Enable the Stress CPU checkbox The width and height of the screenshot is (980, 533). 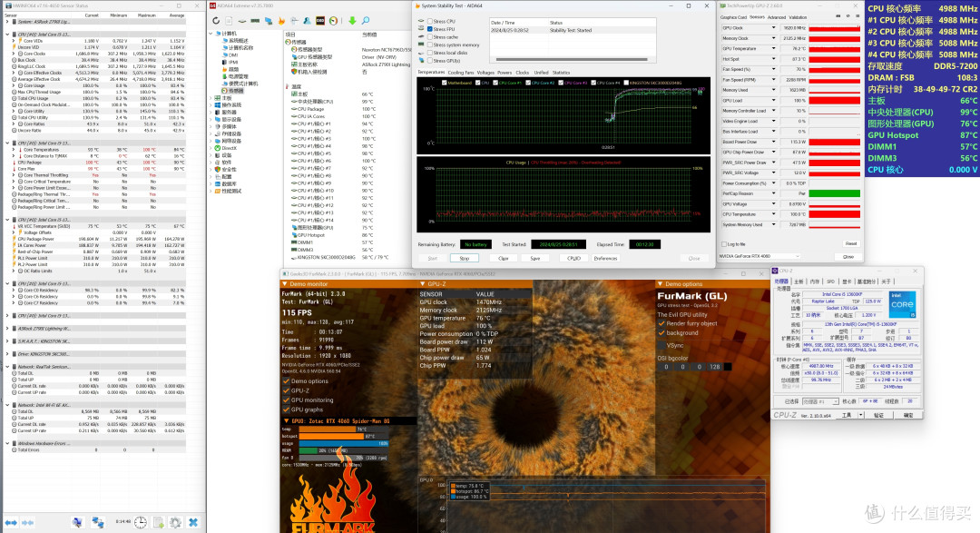coord(430,21)
